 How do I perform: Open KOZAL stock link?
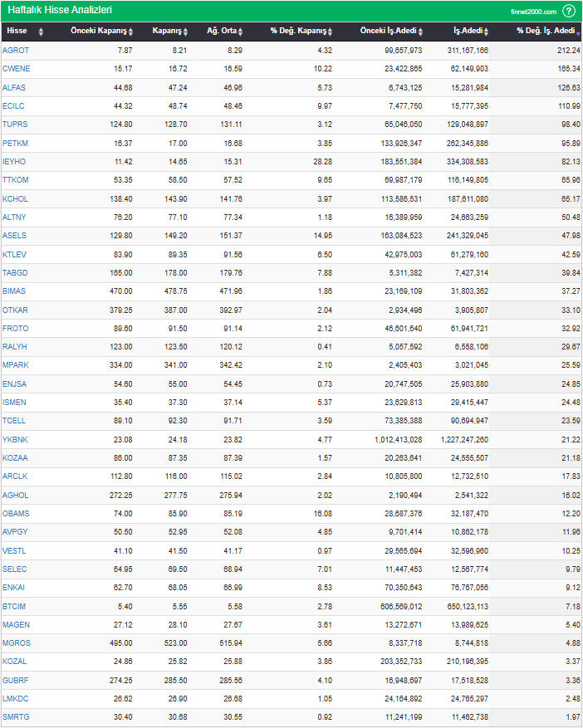click(14, 661)
